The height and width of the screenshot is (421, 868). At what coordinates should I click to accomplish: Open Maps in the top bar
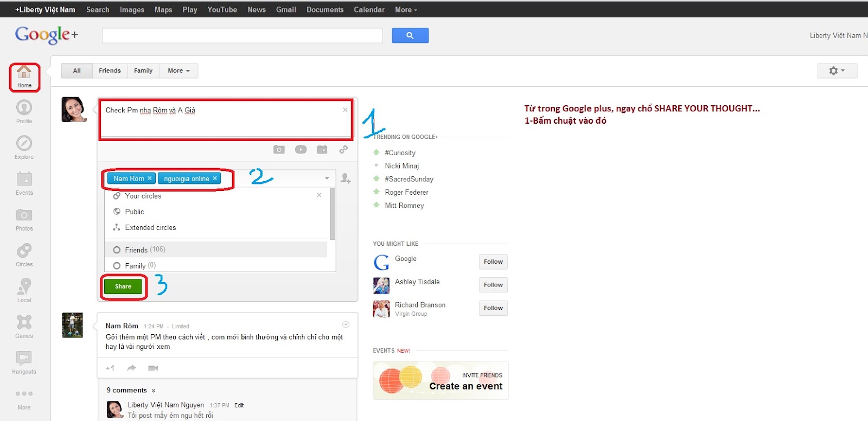(x=163, y=10)
